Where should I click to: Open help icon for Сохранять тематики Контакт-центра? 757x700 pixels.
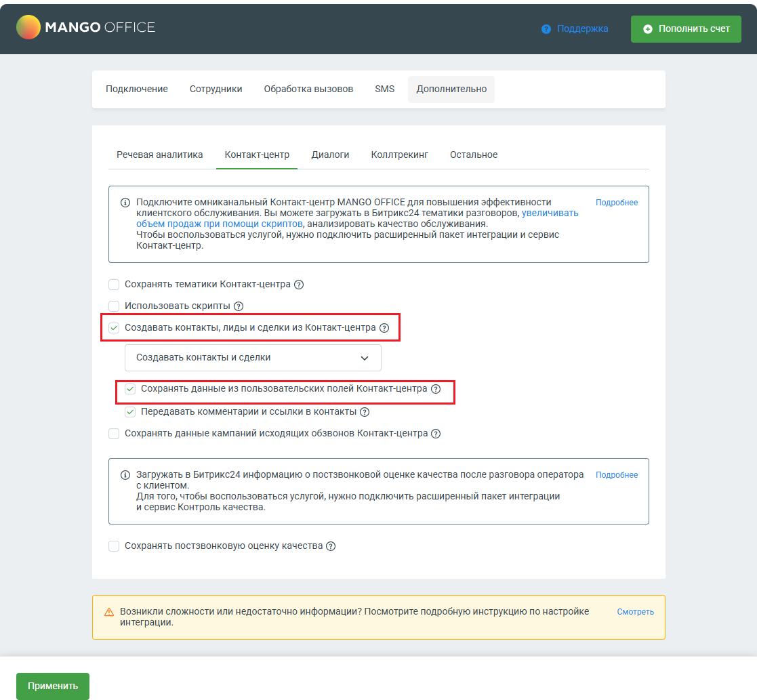pos(299,285)
